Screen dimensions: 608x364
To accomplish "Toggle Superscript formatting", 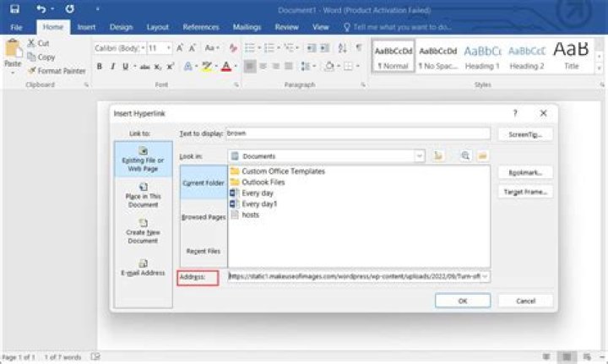I will [x=170, y=67].
